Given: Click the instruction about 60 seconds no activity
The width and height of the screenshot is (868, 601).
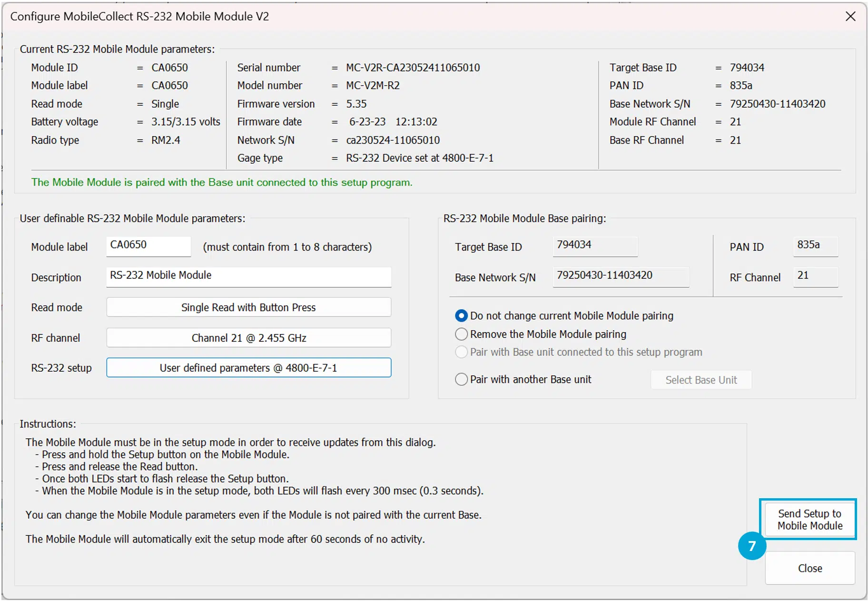Looking at the screenshot, I should pyautogui.click(x=225, y=539).
